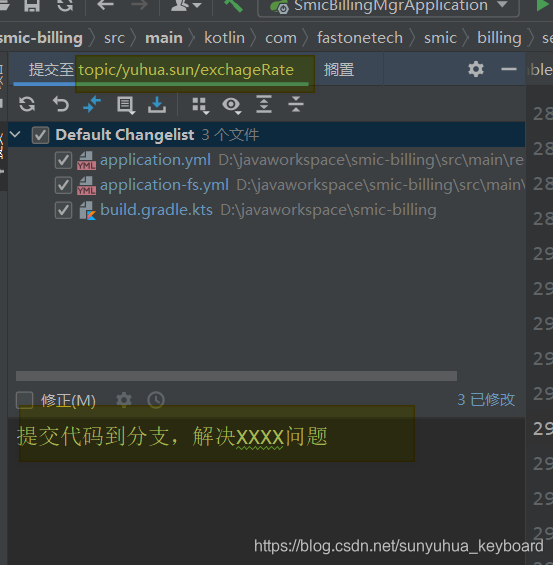Click the horizontal scrollbar under the file list

pos(236,376)
